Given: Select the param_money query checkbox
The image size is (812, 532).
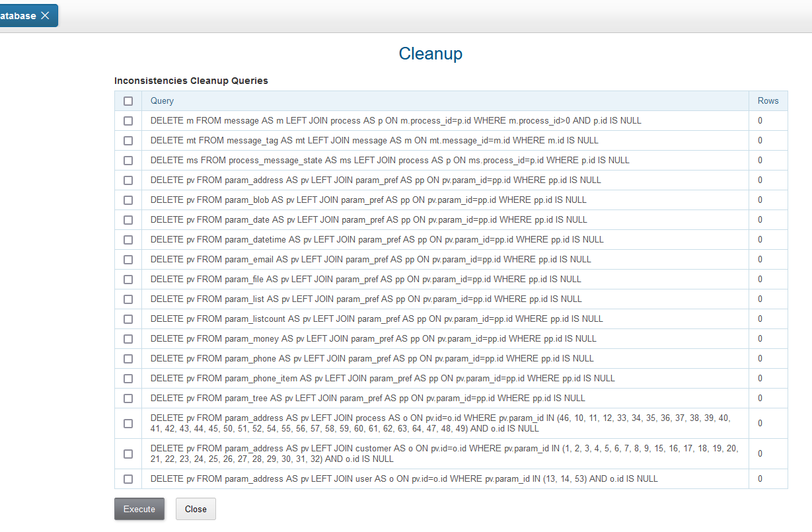Looking at the screenshot, I should pyautogui.click(x=128, y=339).
